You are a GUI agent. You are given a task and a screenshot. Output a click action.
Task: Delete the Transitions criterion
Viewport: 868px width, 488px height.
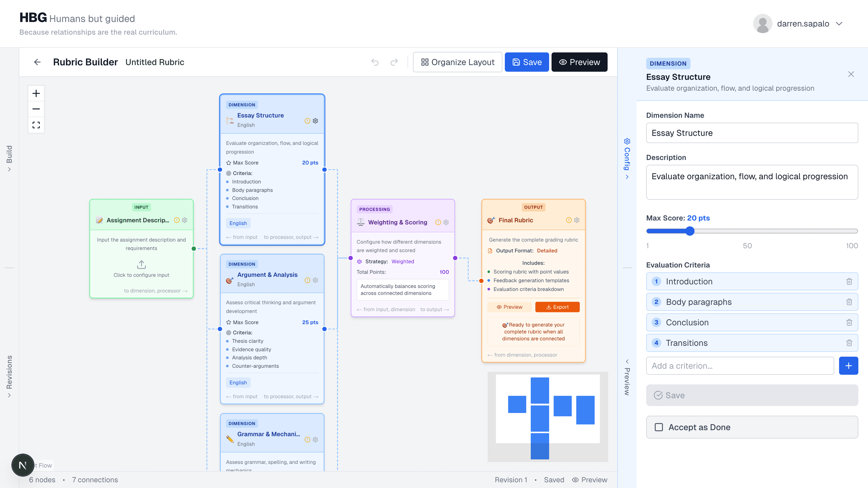pos(849,343)
